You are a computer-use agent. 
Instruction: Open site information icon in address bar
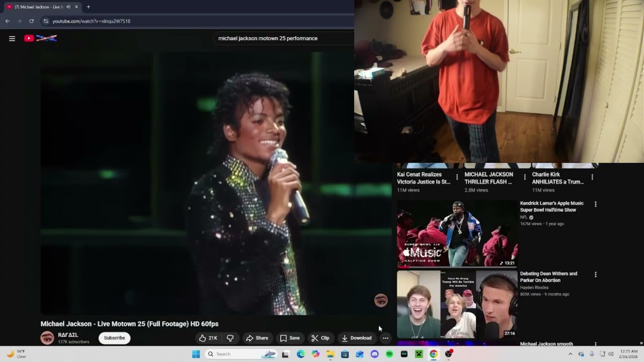coord(46,21)
